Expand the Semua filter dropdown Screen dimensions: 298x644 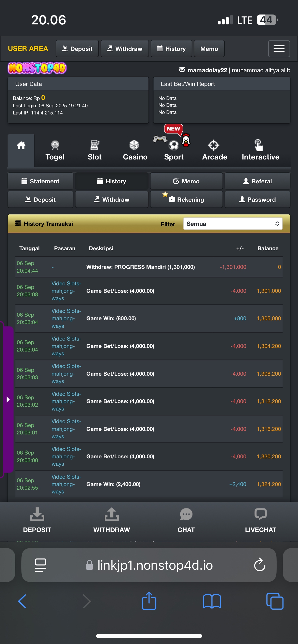coord(233,224)
